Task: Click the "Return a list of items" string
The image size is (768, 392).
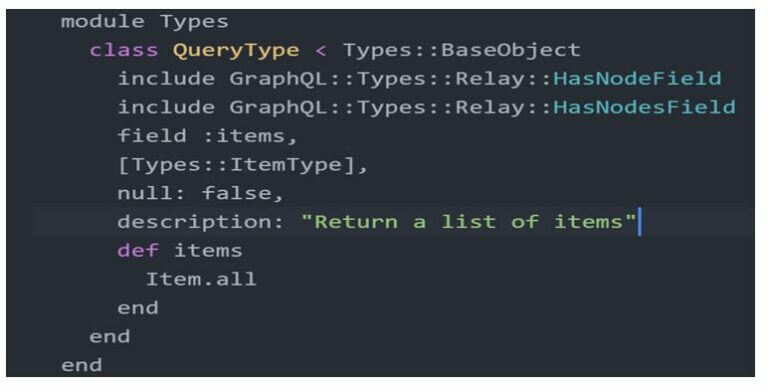Action: [469, 222]
